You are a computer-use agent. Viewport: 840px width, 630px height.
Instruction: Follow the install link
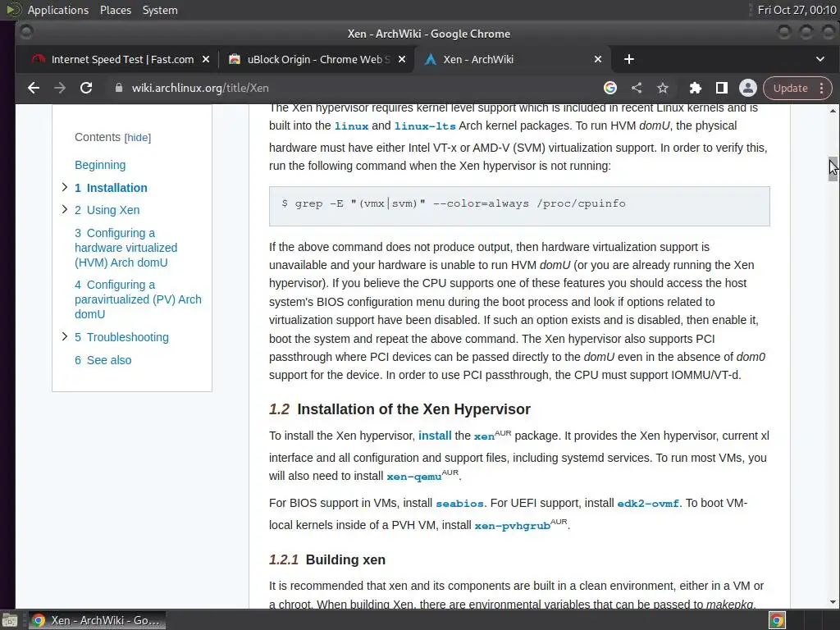[435, 436]
